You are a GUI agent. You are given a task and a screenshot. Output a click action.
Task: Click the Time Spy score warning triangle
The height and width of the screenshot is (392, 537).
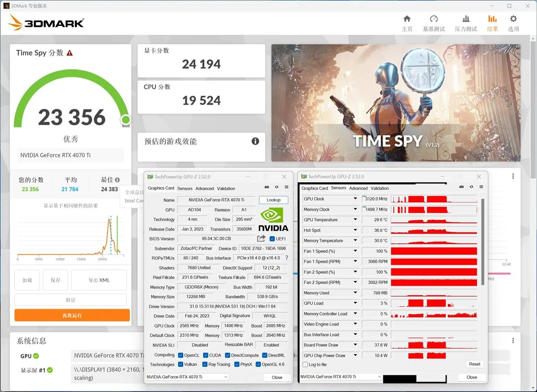(69, 53)
